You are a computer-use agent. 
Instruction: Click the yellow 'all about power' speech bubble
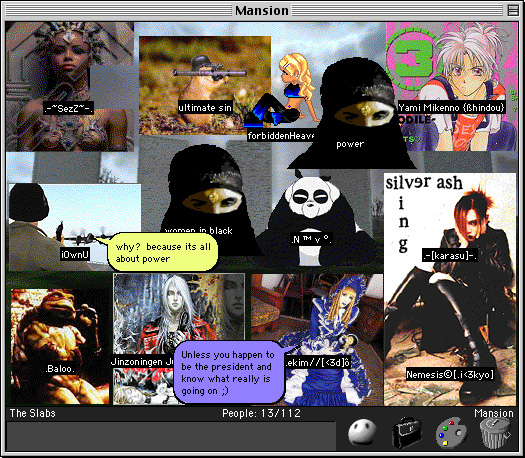(163, 252)
